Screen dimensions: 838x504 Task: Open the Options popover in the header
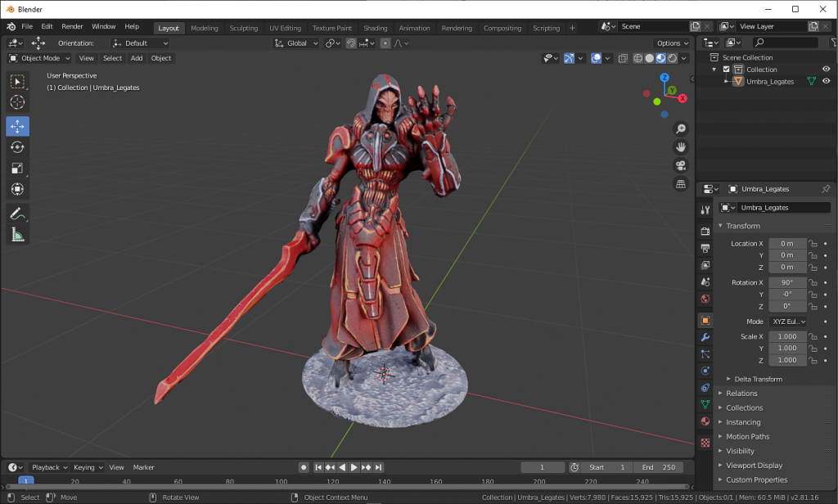pyautogui.click(x=671, y=43)
